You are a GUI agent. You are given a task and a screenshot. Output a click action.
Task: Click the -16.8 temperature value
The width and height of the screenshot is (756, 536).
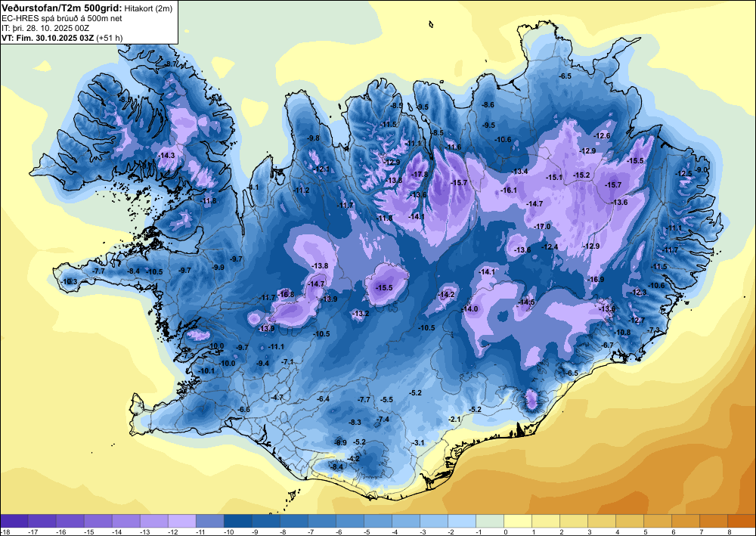[x=287, y=294]
